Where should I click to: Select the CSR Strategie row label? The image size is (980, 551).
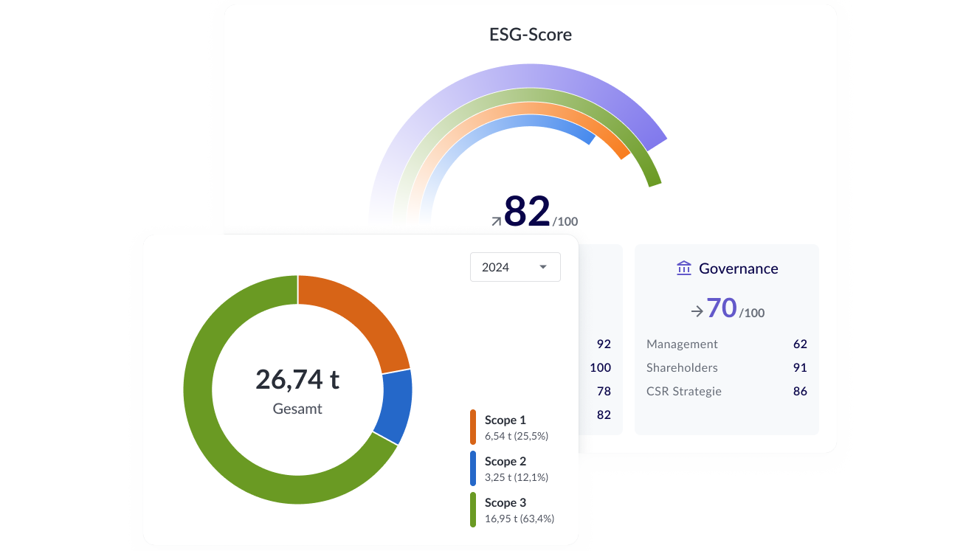click(x=684, y=392)
